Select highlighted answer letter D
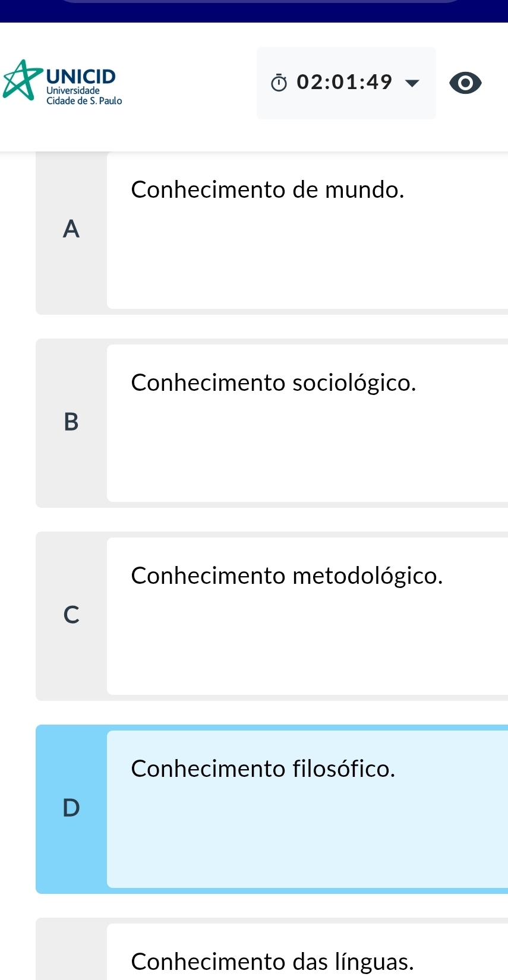The image size is (508, 980). click(71, 808)
